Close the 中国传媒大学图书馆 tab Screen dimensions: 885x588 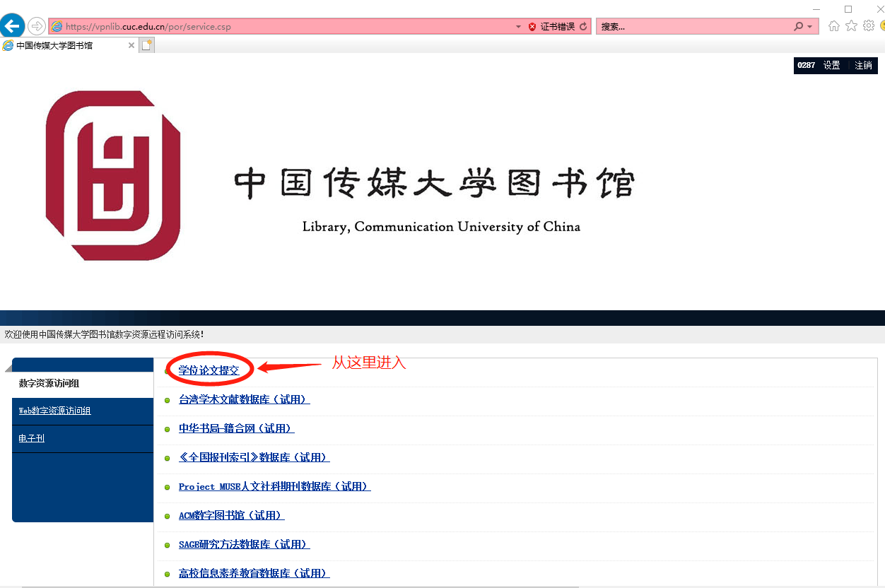coord(131,45)
